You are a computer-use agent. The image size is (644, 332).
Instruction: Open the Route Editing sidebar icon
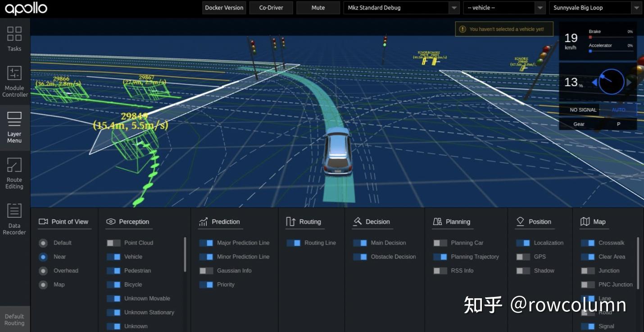[14, 173]
